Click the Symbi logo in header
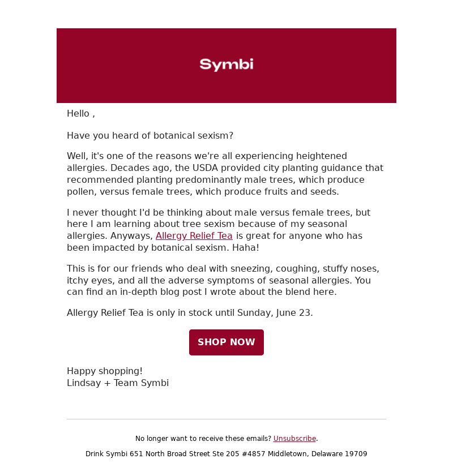The height and width of the screenshot is (476, 453). (x=226, y=65)
